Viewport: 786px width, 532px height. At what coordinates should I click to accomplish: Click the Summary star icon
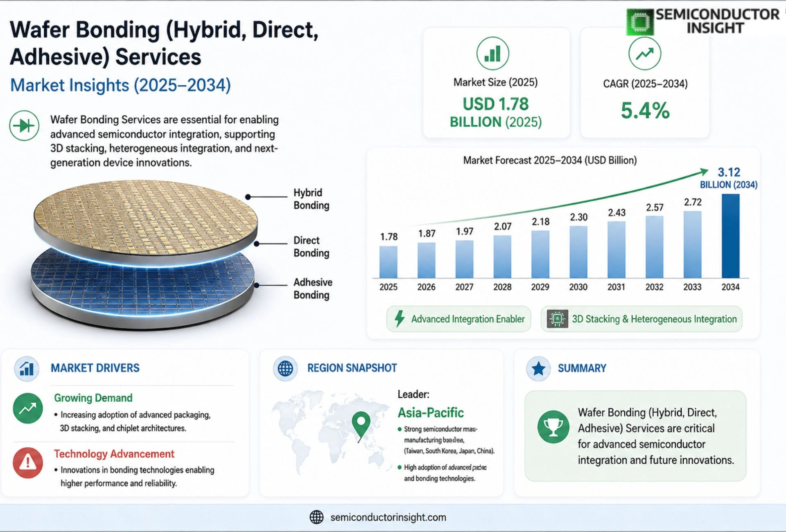tap(538, 368)
